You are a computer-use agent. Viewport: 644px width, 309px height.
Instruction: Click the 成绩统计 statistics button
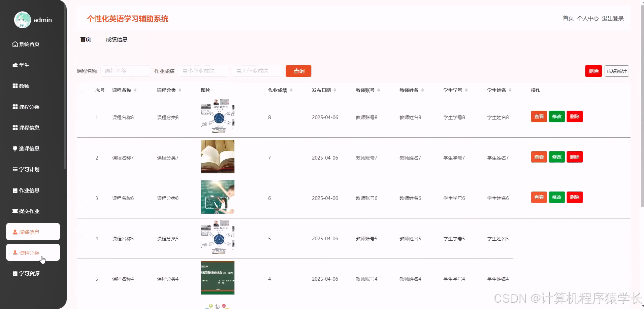617,71
